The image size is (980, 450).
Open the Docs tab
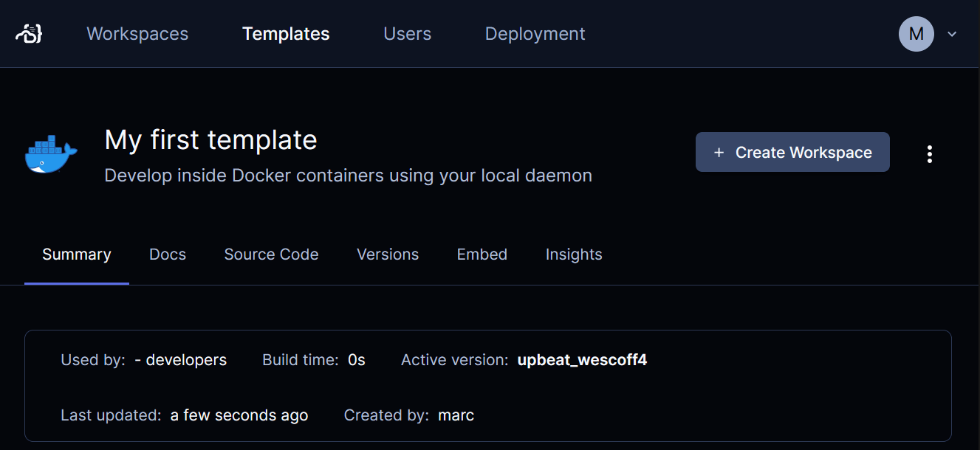click(168, 255)
